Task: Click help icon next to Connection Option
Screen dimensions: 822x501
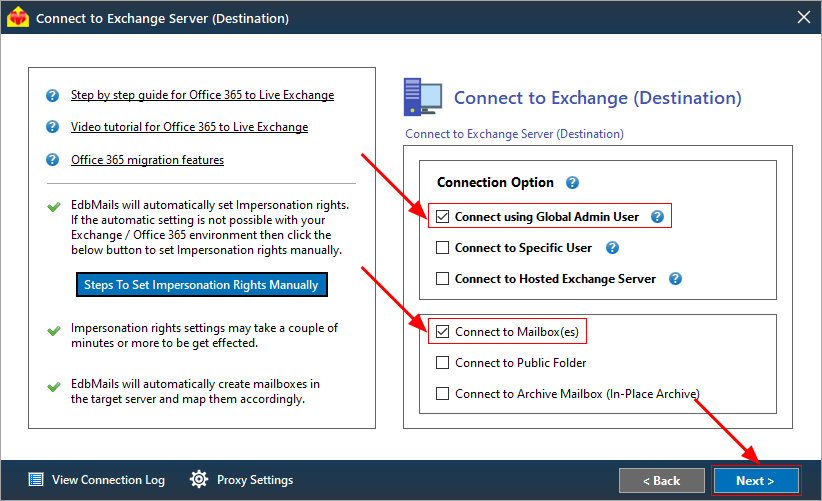Action: coord(573,183)
